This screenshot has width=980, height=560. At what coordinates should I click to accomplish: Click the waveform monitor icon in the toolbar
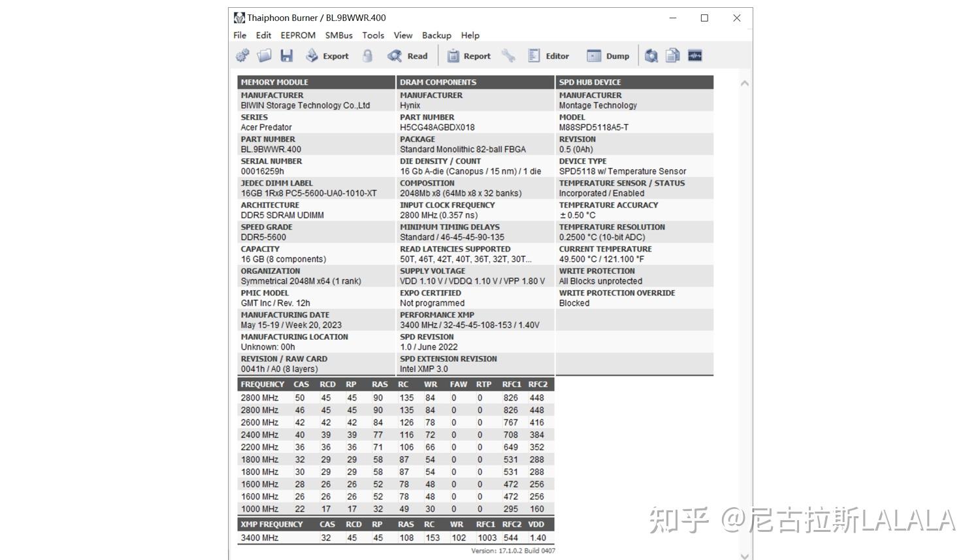coord(695,56)
